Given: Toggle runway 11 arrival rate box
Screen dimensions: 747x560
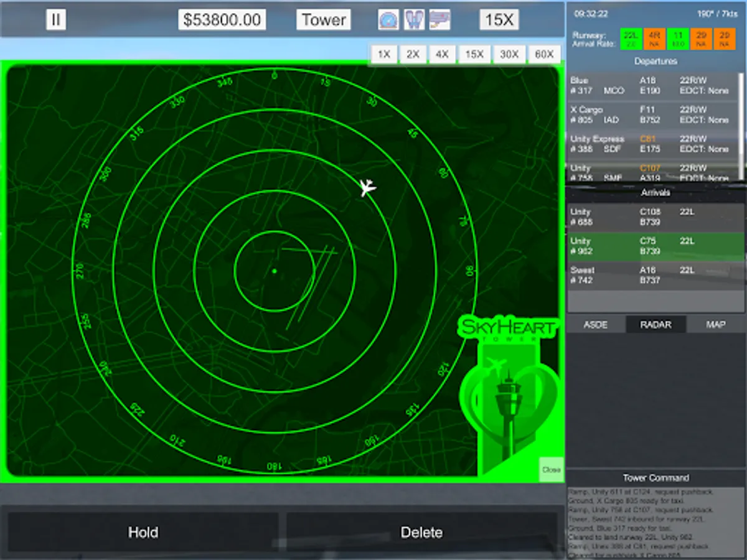Looking at the screenshot, I should tap(677, 39).
